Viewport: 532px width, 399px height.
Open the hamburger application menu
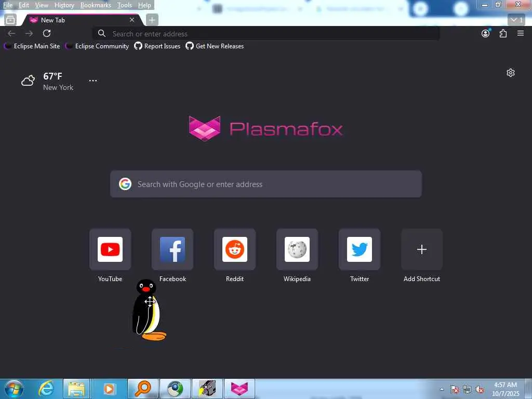coord(521,33)
